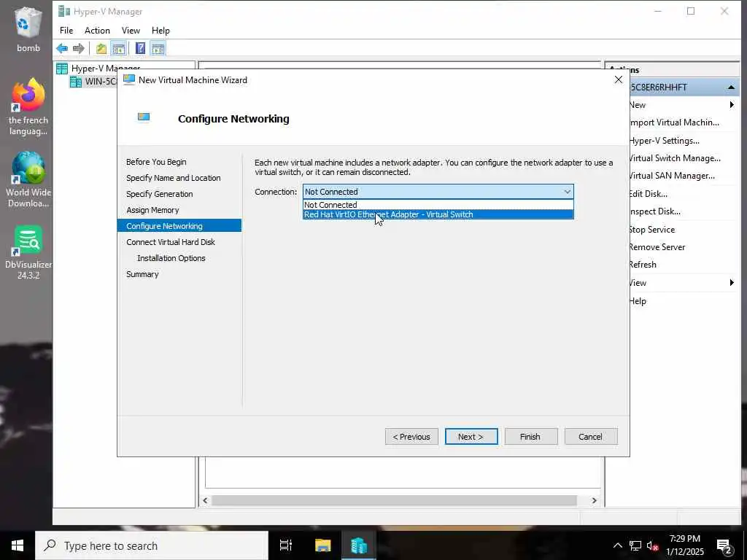Open Hyper-V Settings action
The image size is (747, 560).
[665, 141]
